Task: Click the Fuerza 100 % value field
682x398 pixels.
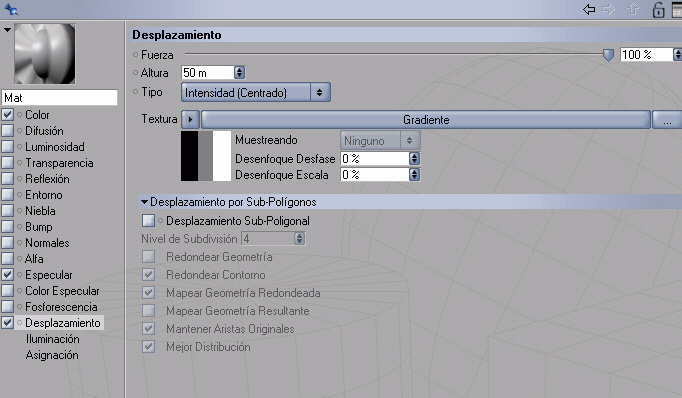Action: pos(646,54)
